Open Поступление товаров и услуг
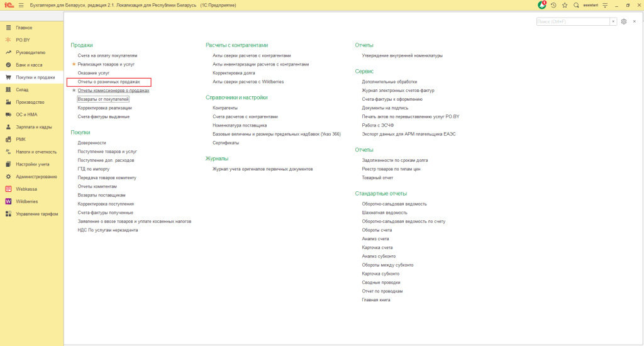644x346 pixels. (x=107, y=152)
